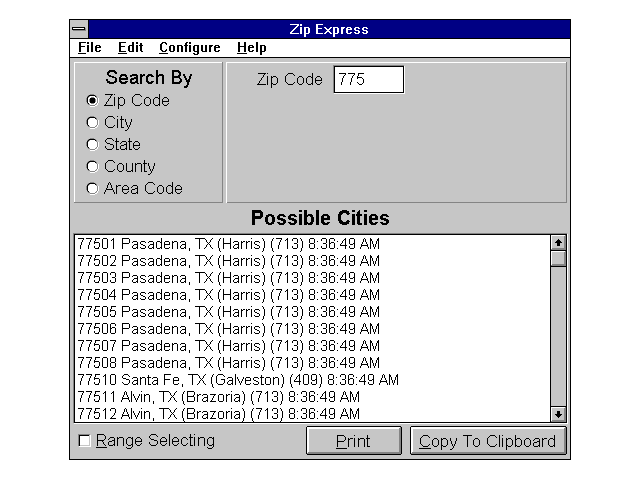
Task: Switch search to Area Code
Action: tap(93, 189)
